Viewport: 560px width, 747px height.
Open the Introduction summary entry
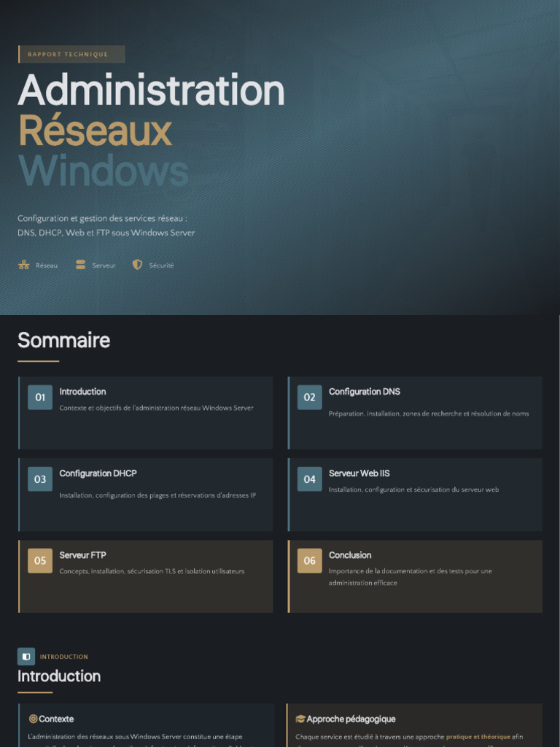(x=146, y=413)
